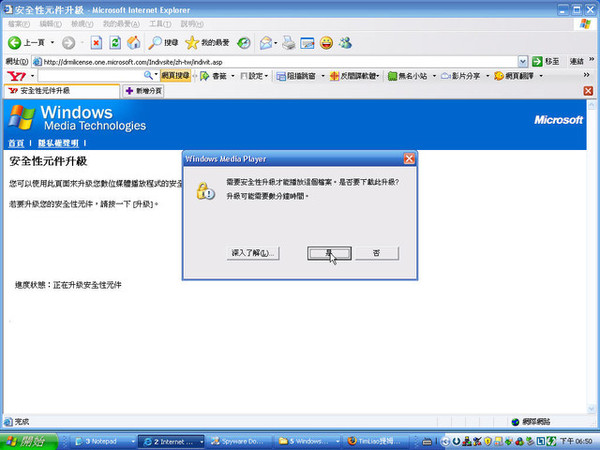This screenshot has width=600, height=450.
Task: Open the 工具 Tools menu
Action: coord(160,24)
